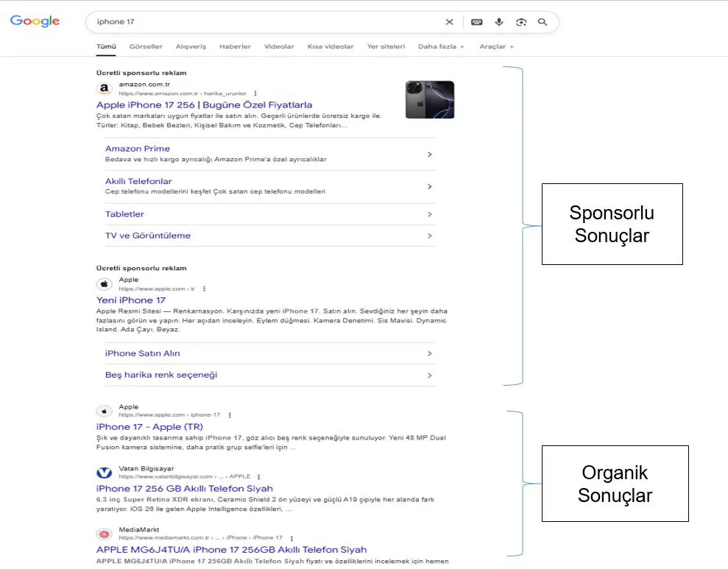This screenshot has width=728, height=569.
Task: Click Apple favicon in sponsored Apple ad
Action: point(105,283)
